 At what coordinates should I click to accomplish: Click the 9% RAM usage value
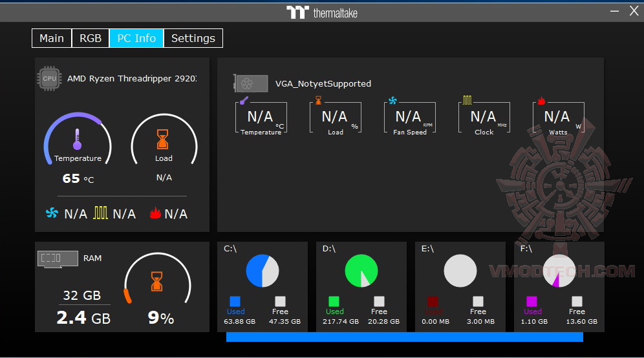point(161,317)
